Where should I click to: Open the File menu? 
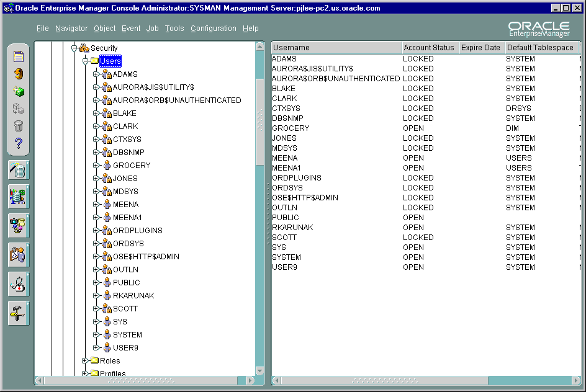pyautogui.click(x=43, y=29)
